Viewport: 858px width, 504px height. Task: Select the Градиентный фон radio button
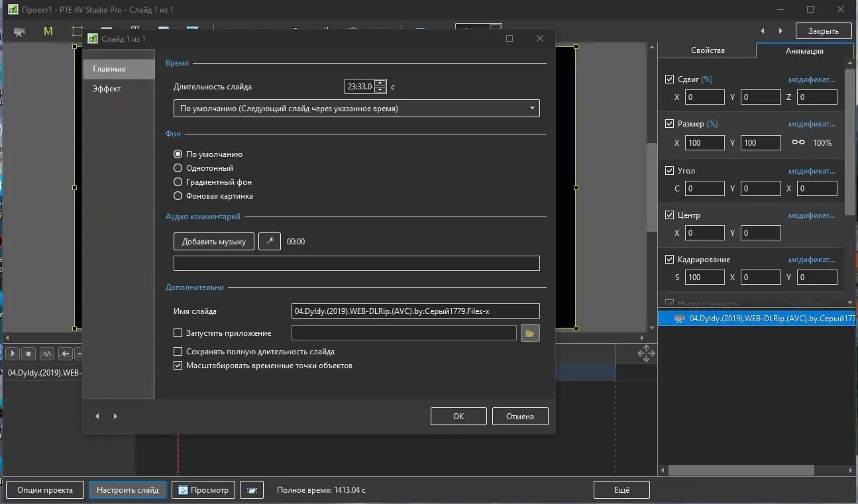click(x=178, y=181)
